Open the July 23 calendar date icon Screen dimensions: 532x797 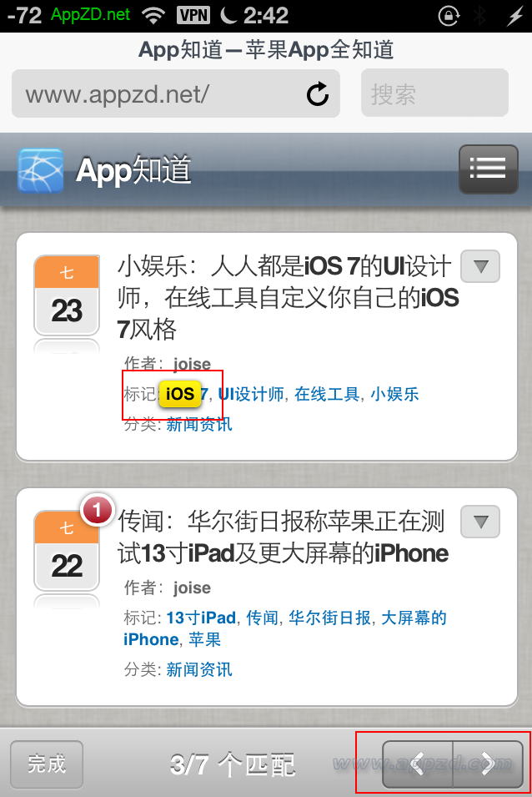(x=67, y=295)
